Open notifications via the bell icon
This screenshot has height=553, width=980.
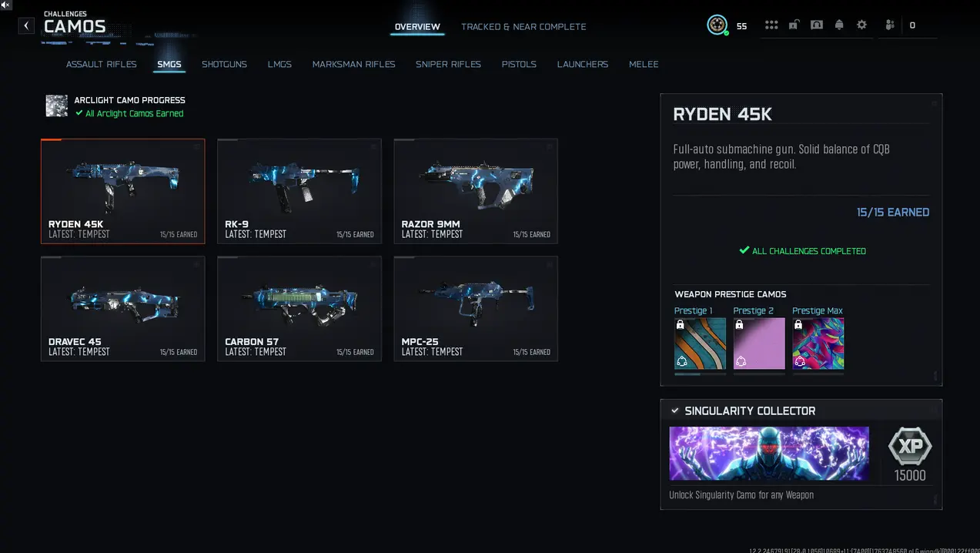tap(839, 25)
